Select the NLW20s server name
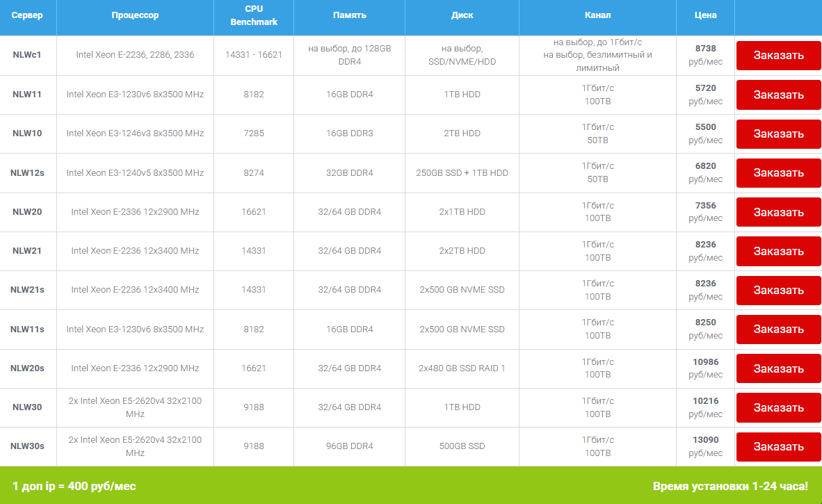The width and height of the screenshot is (822, 504). coord(27,368)
